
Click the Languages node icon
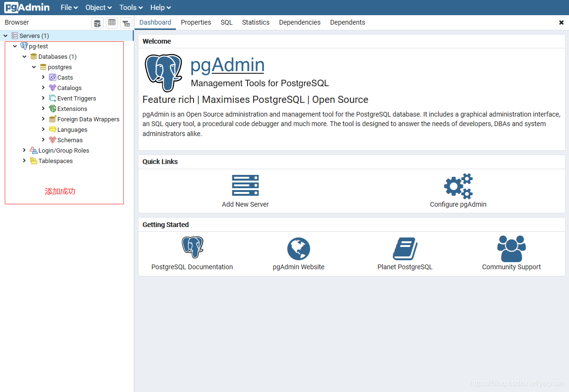[x=53, y=129]
